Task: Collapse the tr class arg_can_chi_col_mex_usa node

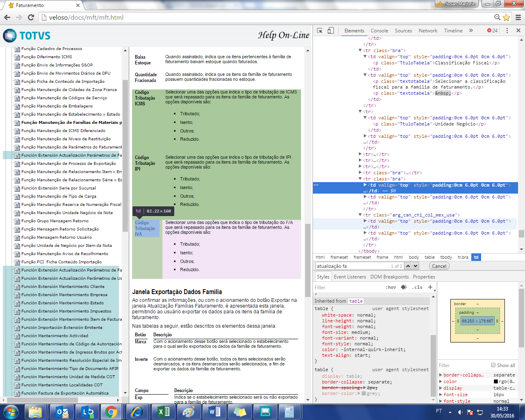Action: click(360, 215)
